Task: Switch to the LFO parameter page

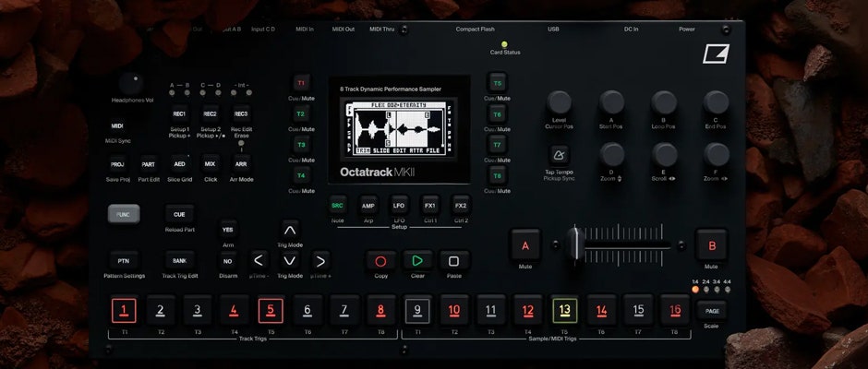Action: (x=399, y=206)
